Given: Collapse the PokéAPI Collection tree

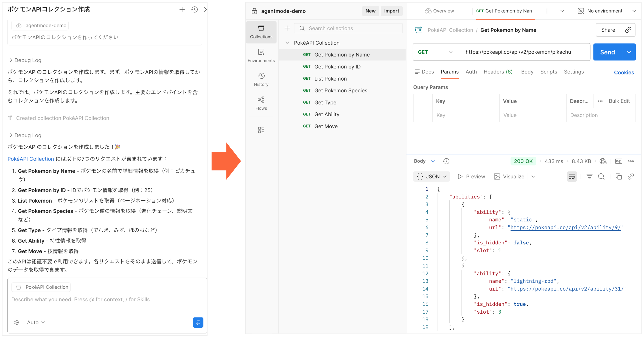Looking at the screenshot, I should (x=287, y=43).
